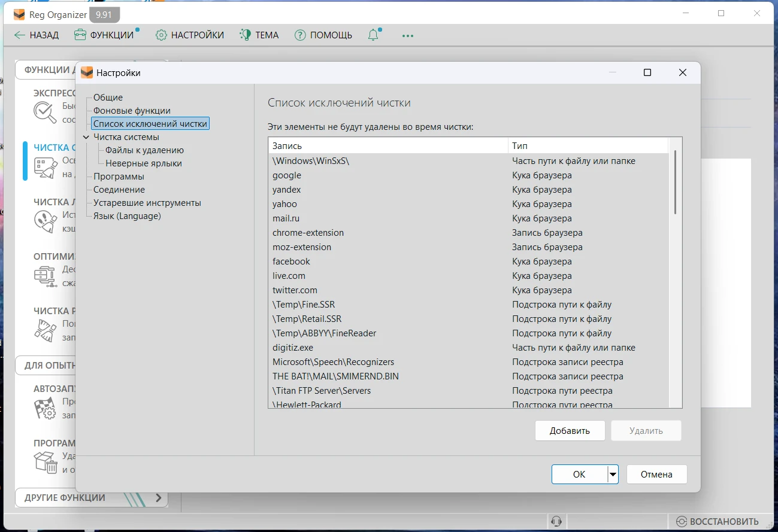Select Язык (Language) settings item

[127, 216]
